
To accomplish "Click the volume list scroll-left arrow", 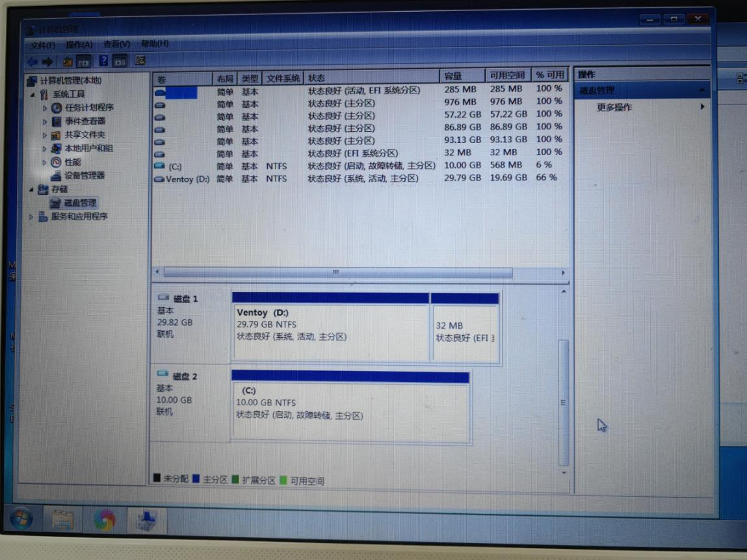I will pyautogui.click(x=157, y=272).
